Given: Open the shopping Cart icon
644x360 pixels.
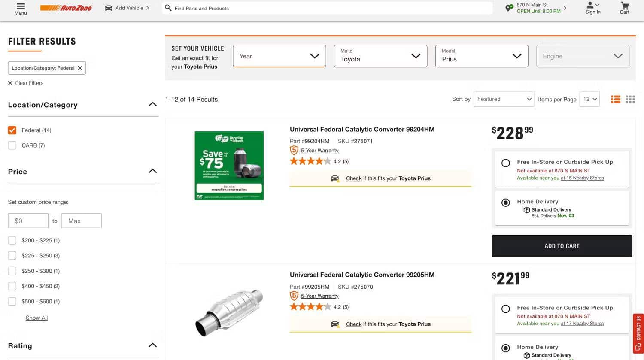Looking at the screenshot, I should (x=624, y=6).
